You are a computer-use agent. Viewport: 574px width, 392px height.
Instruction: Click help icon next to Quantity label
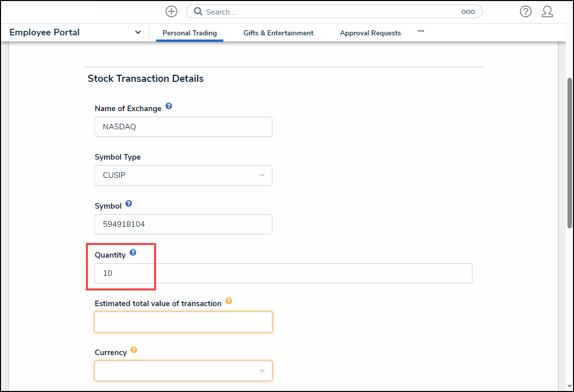133,253
